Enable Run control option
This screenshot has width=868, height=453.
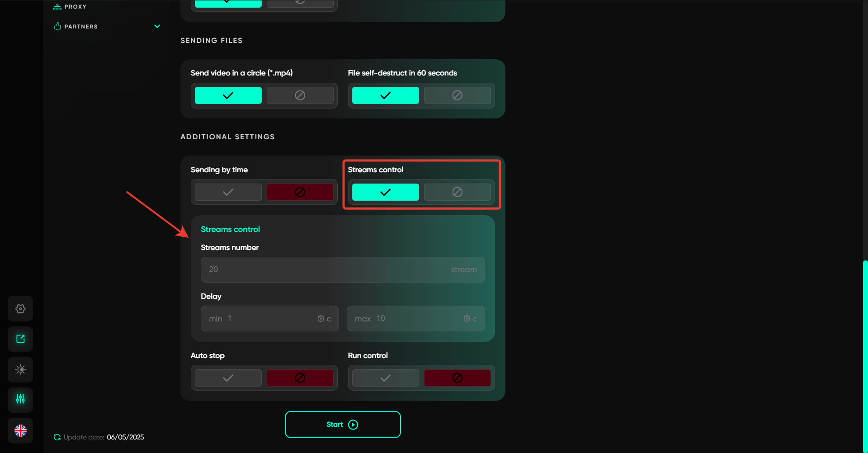[385, 378]
